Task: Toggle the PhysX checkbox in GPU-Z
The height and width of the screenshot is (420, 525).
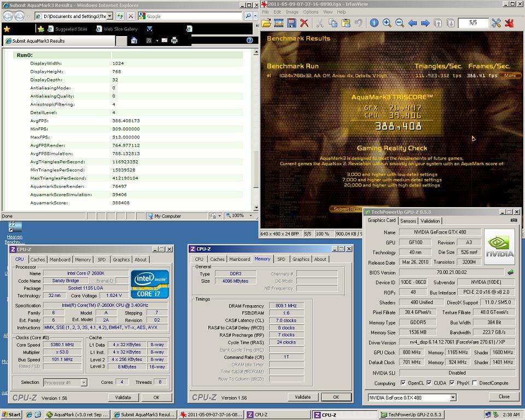Action: (x=452, y=383)
